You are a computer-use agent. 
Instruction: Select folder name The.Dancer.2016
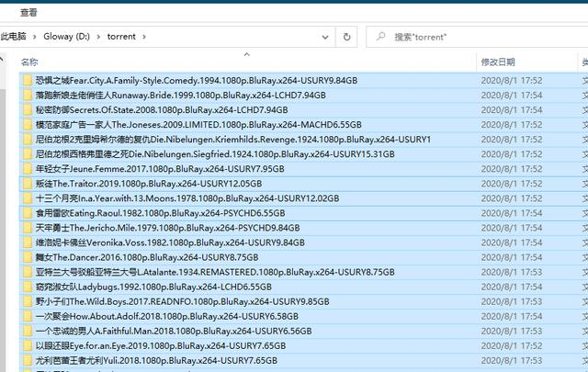coord(147,257)
